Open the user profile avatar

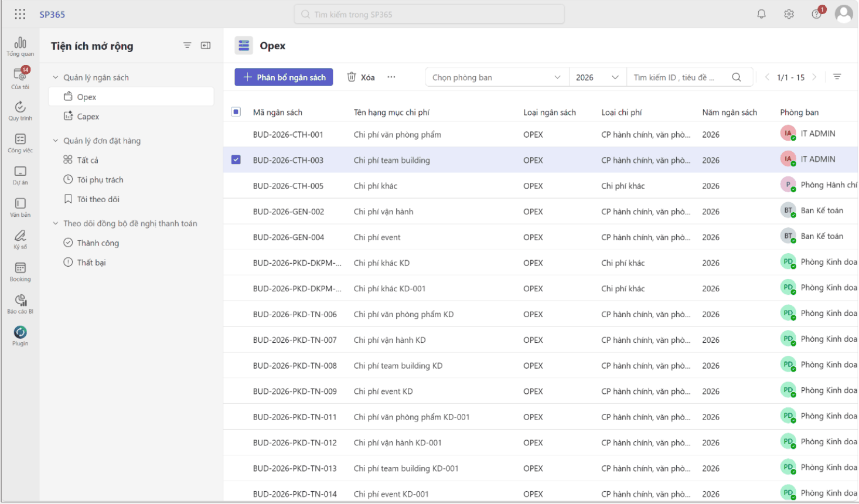(844, 14)
